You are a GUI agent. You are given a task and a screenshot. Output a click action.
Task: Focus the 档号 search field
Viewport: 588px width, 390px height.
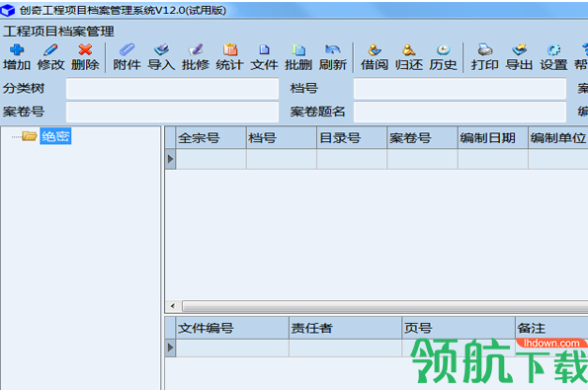[460, 89]
